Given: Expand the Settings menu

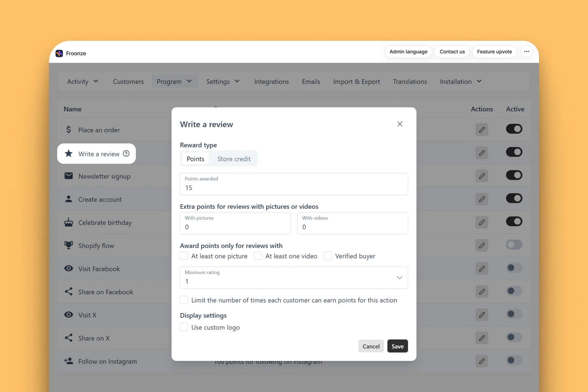Looking at the screenshot, I should 223,81.
